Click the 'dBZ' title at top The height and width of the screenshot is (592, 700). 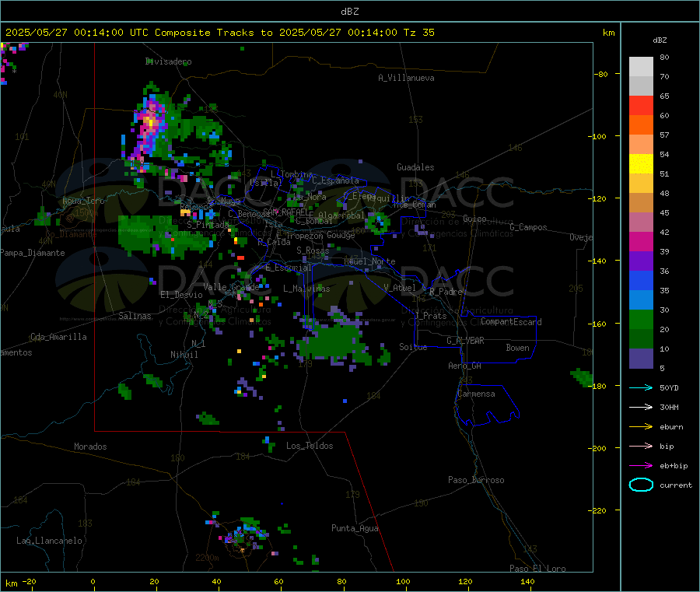349,11
